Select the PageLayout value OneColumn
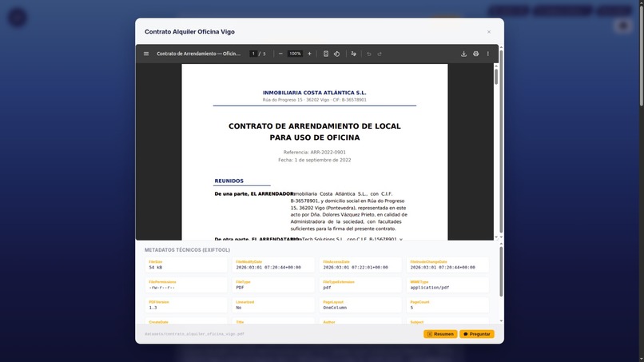 pos(335,308)
